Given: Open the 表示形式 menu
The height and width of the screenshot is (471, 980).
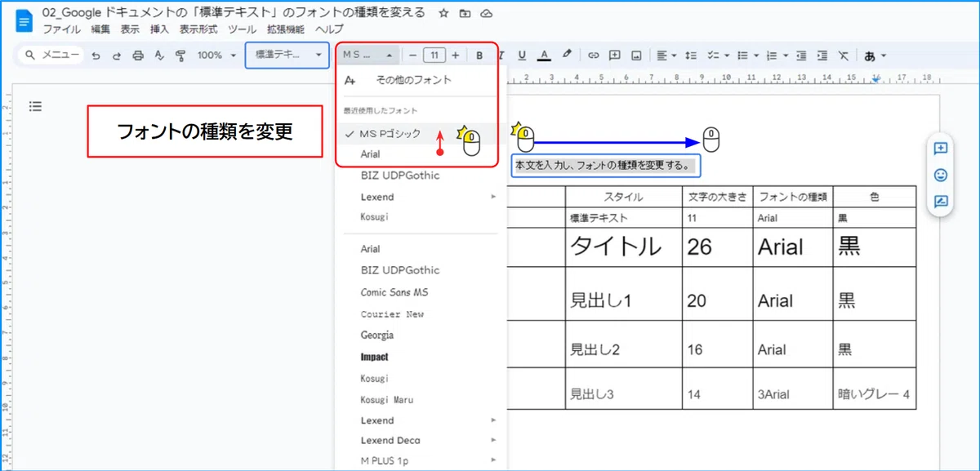Looking at the screenshot, I should click(x=198, y=29).
